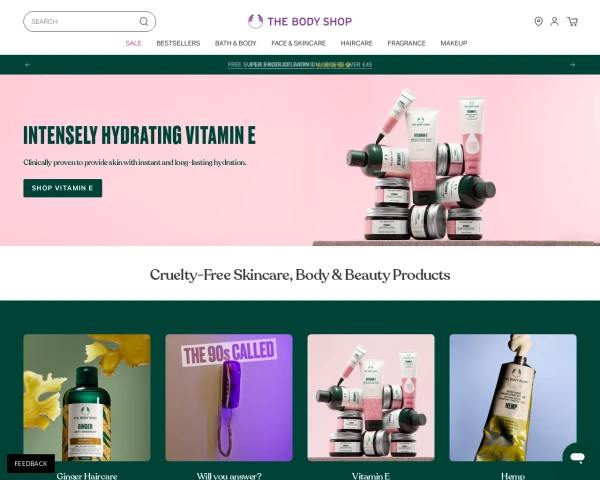Show previous promo banner message
Screen dimensions: 600x480
(28, 65)
